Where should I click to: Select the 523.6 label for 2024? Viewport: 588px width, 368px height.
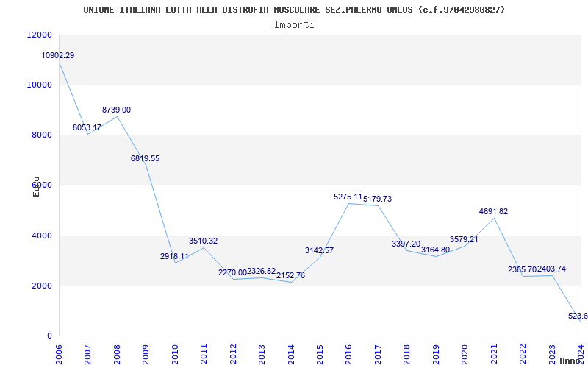point(578,316)
